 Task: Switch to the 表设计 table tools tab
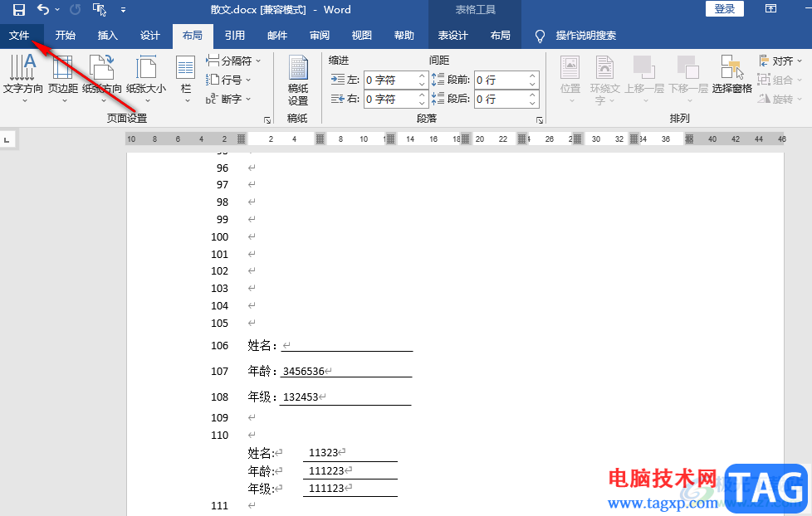pyautogui.click(x=452, y=35)
